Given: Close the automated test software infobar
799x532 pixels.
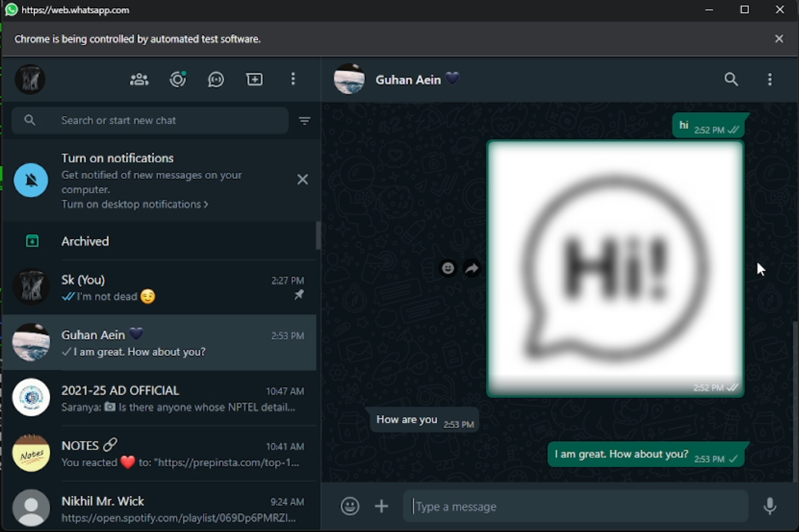Looking at the screenshot, I should point(779,39).
